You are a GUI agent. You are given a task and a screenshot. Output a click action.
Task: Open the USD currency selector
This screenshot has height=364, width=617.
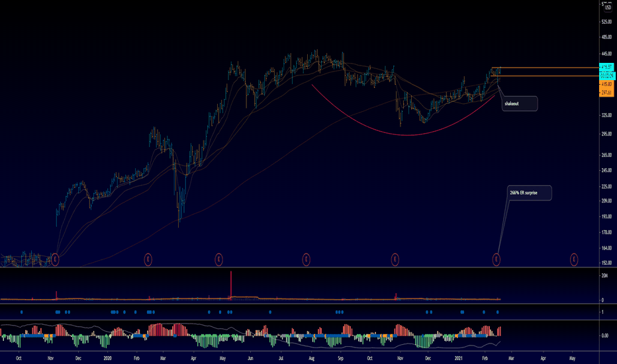608,7
